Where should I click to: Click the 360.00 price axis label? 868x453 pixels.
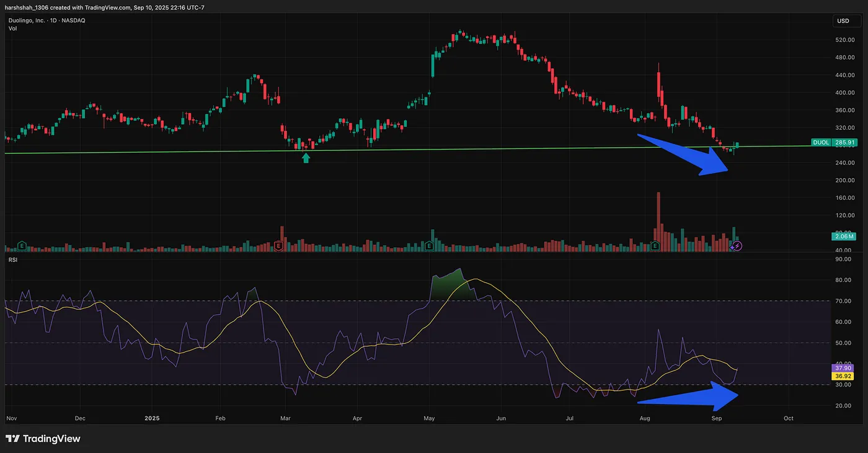tap(846, 110)
